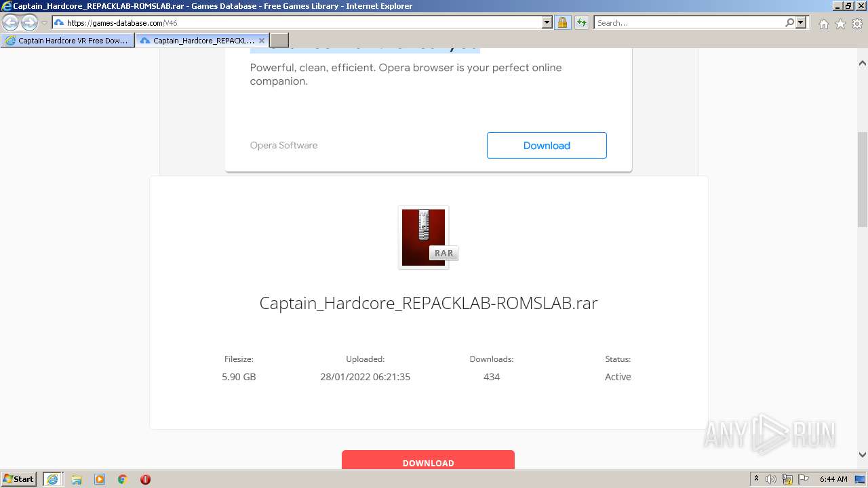Click the volume speaker tray icon

click(x=771, y=479)
